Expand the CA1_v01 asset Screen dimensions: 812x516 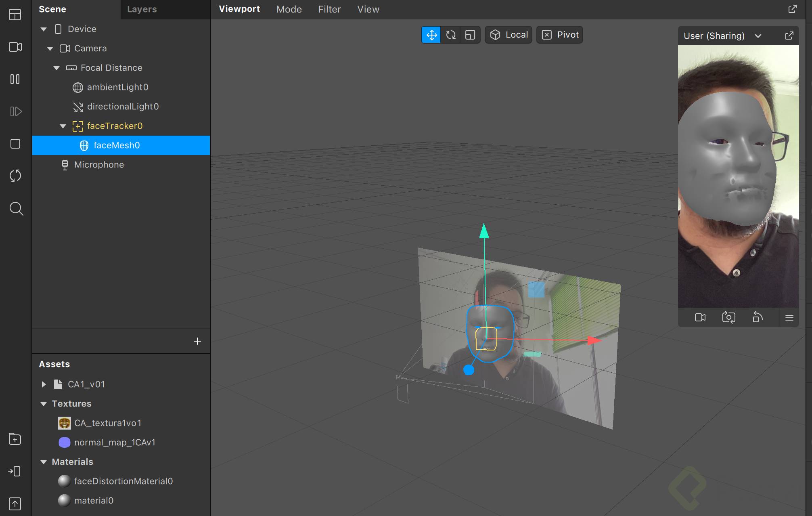pos(44,384)
